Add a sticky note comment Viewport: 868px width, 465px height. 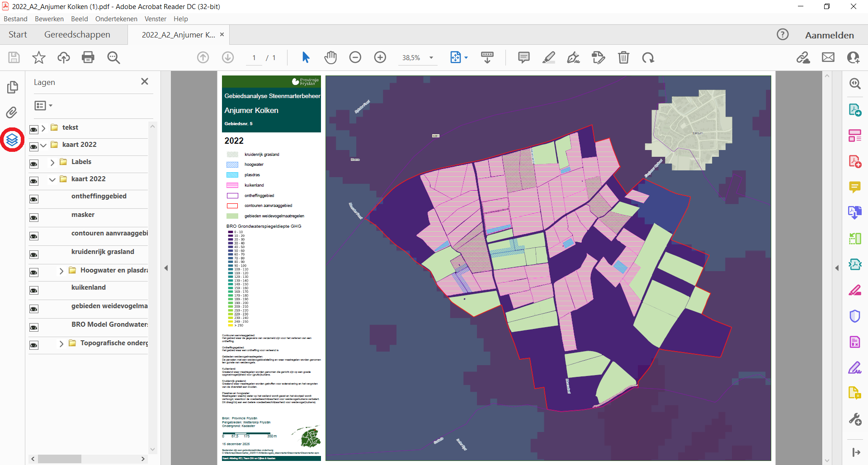[524, 57]
